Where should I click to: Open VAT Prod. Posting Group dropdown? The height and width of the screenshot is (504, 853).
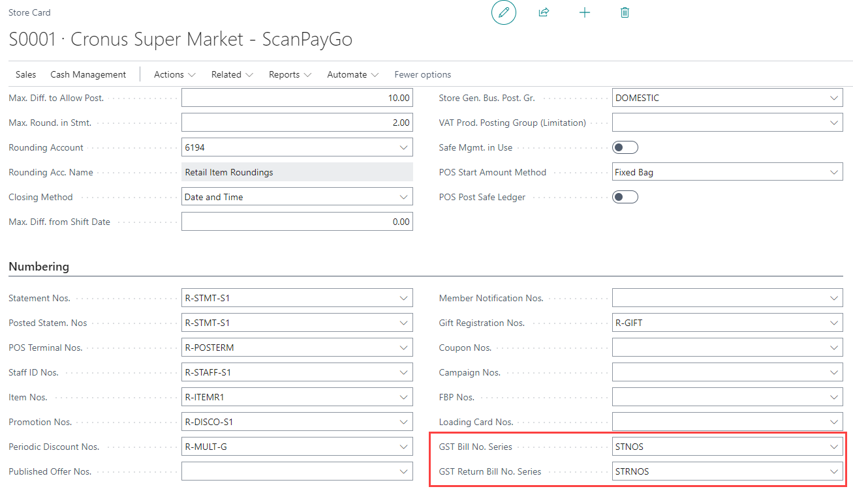point(833,123)
